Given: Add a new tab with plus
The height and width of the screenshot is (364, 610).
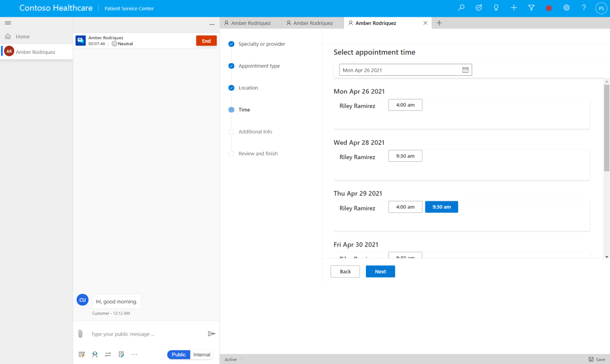Looking at the screenshot, I should point(439,23).
